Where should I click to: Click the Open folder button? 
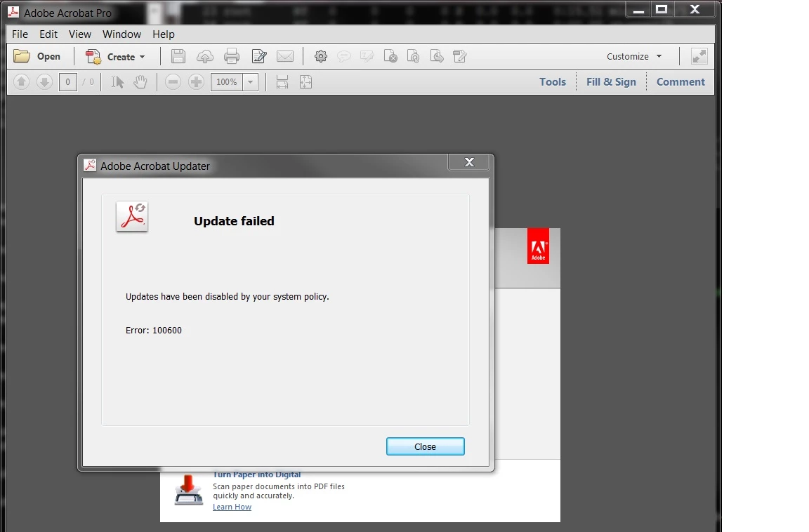[37, 56]
